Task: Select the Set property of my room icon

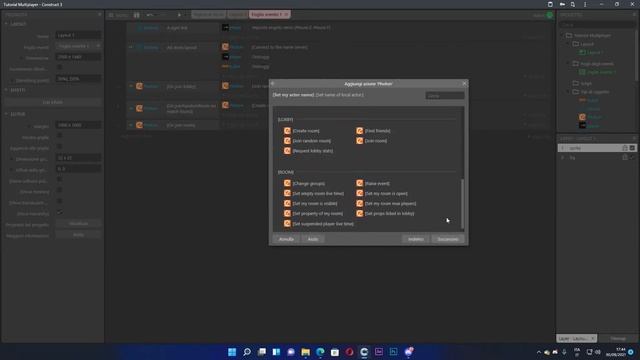Action: [287, 213]
